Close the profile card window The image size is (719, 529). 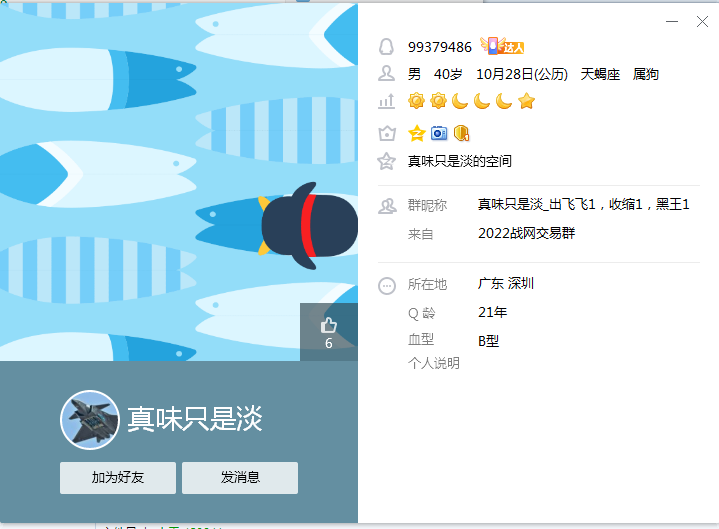pyautogui.click(x=702, y=22)
